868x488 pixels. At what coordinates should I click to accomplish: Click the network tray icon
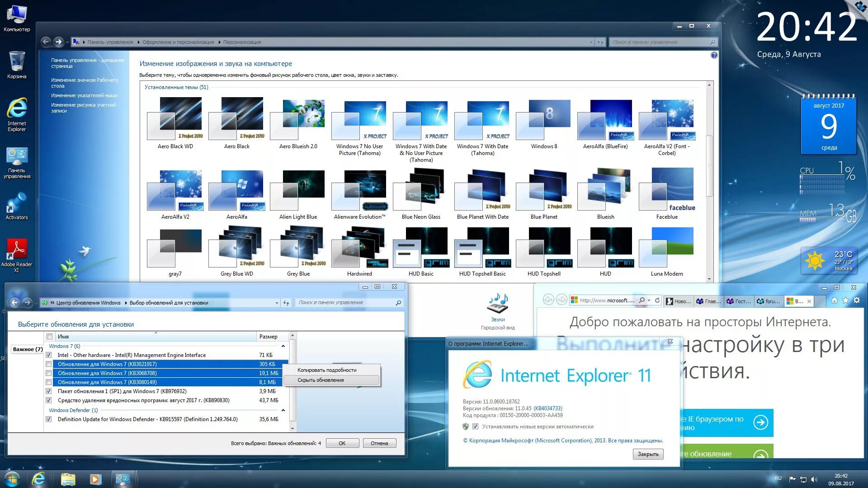[803, 479]
